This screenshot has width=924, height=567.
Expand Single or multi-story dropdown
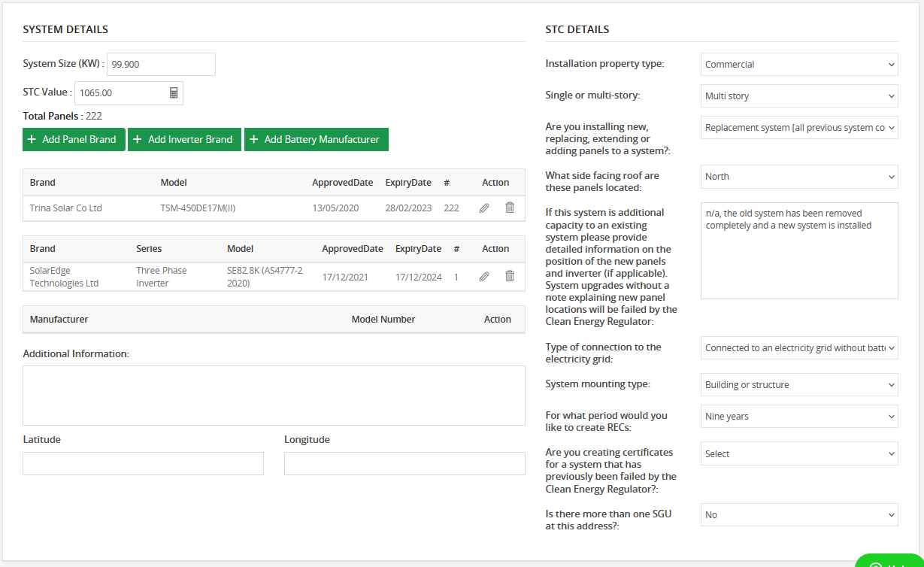coord(798,96)
